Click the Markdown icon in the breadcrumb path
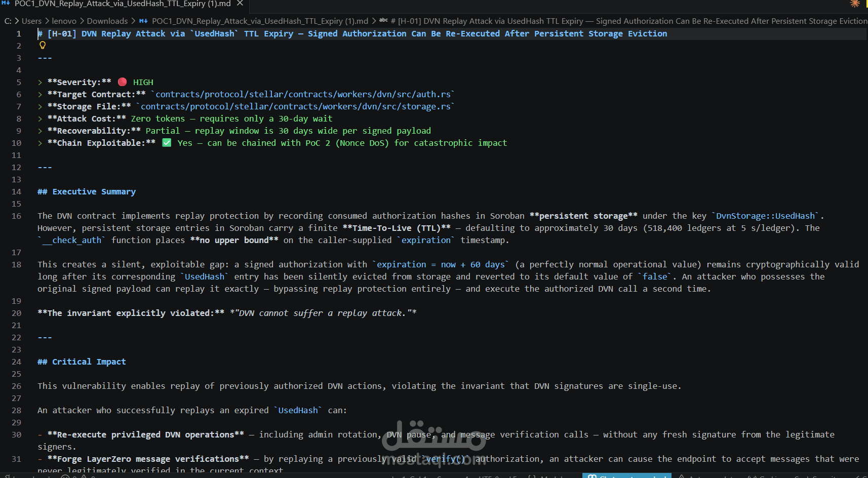This screenshot has height=478, width=868. [143, 21]
